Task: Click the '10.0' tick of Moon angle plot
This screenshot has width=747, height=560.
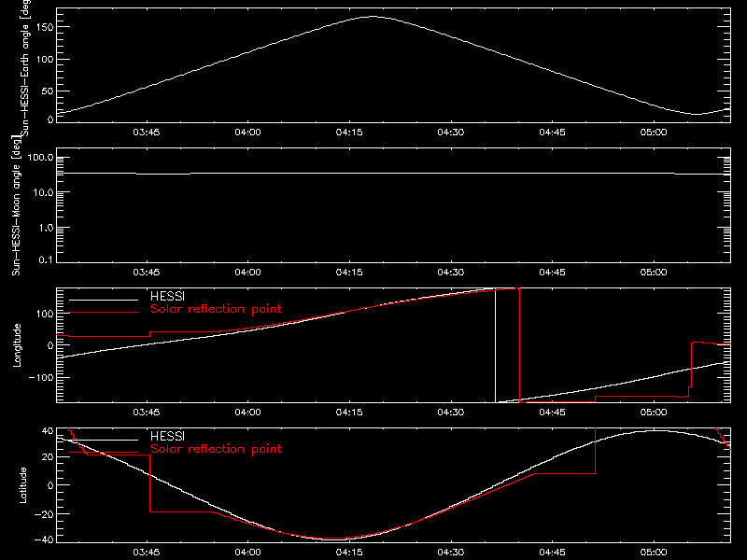Action: [43, 193]
